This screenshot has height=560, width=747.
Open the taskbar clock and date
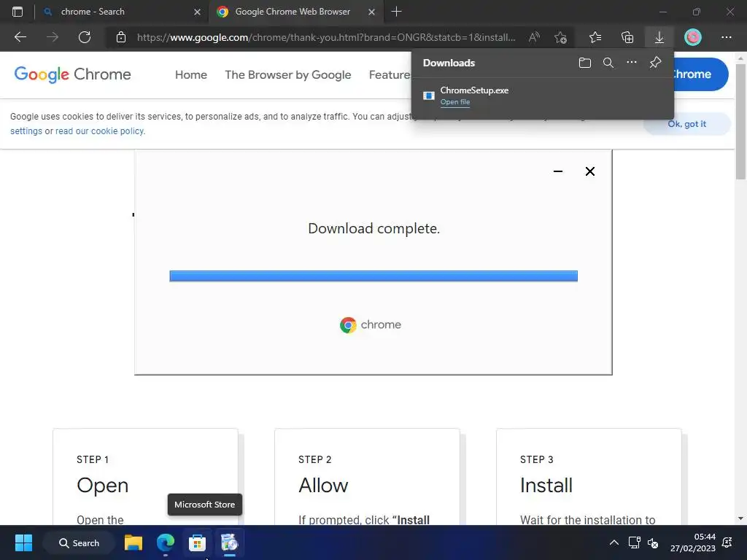[693, 542]
